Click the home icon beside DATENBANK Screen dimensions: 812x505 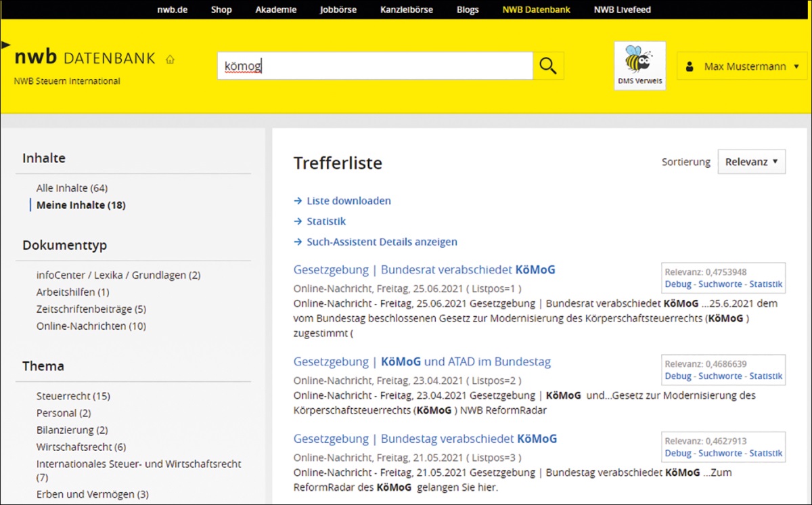point(170,60)
